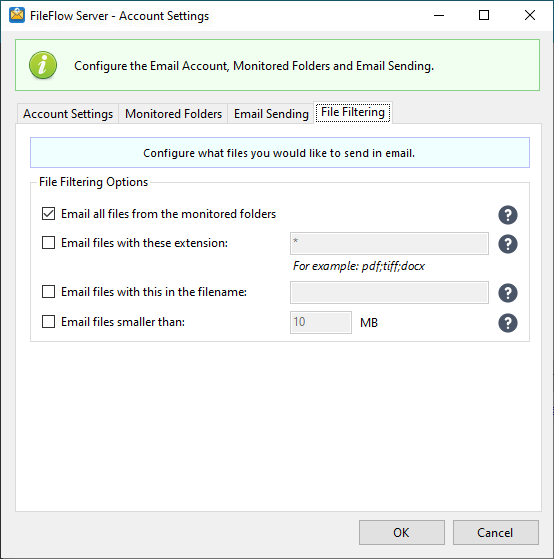Viewport: 554px width, 559px height.
Task: Select the File Filtering tab
Action: (x=353, y=112)
